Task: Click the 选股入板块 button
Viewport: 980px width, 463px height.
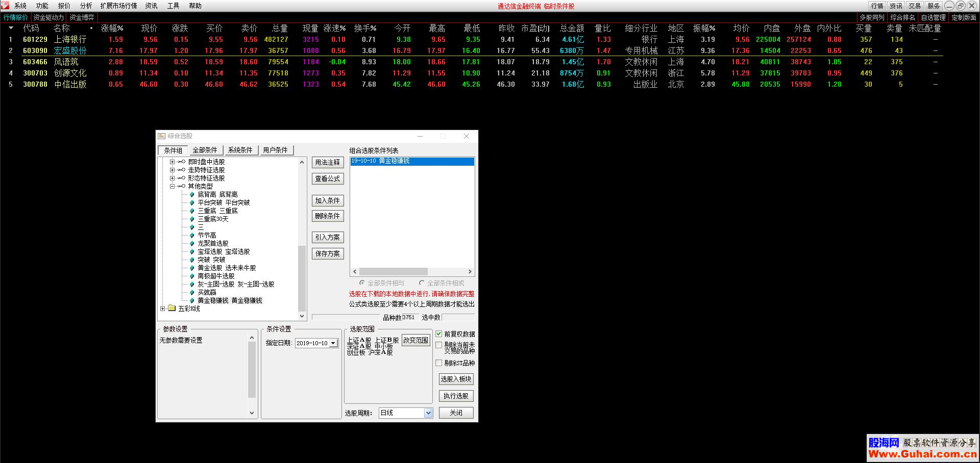Action: point(456,379)
